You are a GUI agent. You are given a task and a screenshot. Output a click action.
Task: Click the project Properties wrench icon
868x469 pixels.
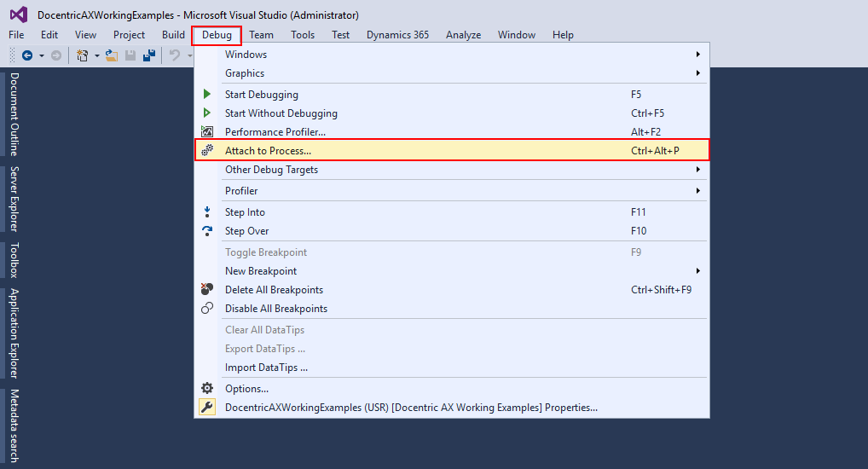tap(207, 407)
